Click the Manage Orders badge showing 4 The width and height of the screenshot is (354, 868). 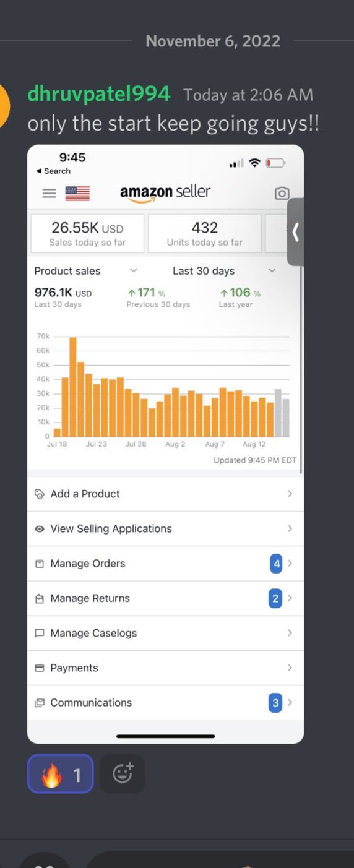pyautogui.click(x=276, y=564)
